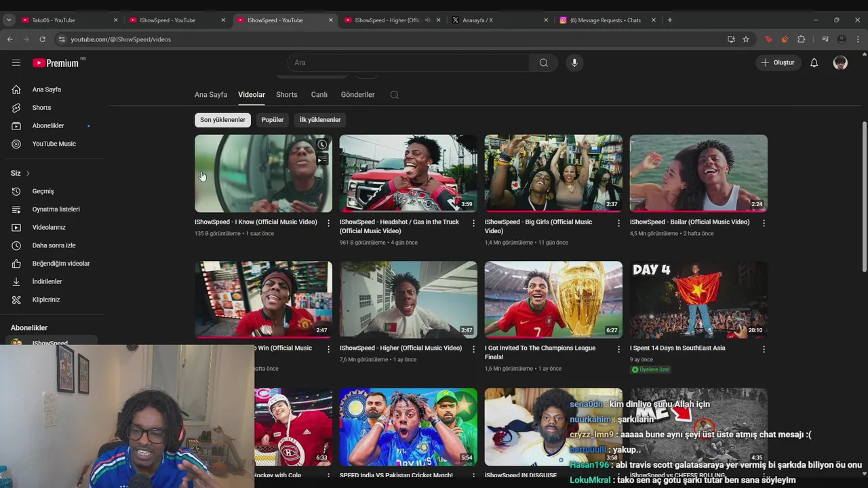Open options menu for SouthEast Asia video
This screenshot has width=868, height=488.
pyautogui.click(x=764, y=349)
